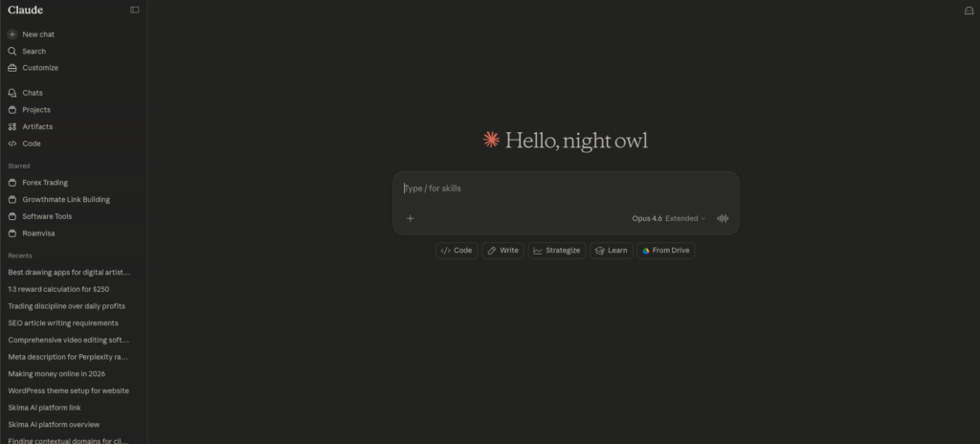980x444 pixels.
Task: Open Projects in the sidebar
Action: pyautogui.click(x=36, y=110)
